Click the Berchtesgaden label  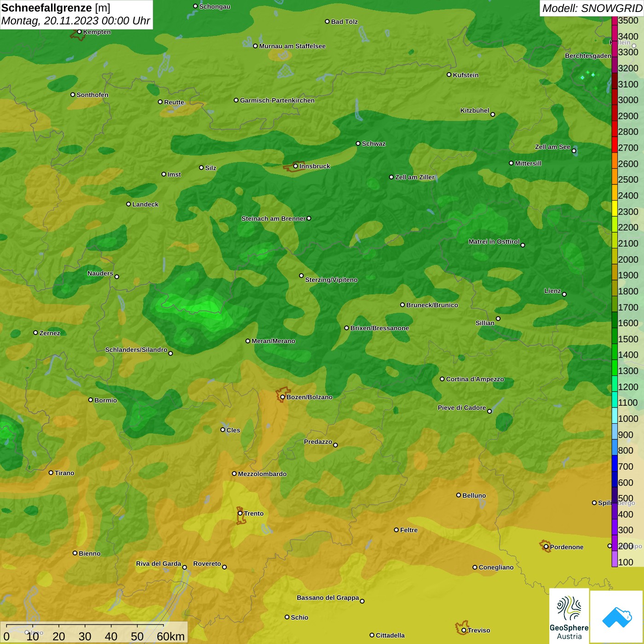(x=588, y=56)
